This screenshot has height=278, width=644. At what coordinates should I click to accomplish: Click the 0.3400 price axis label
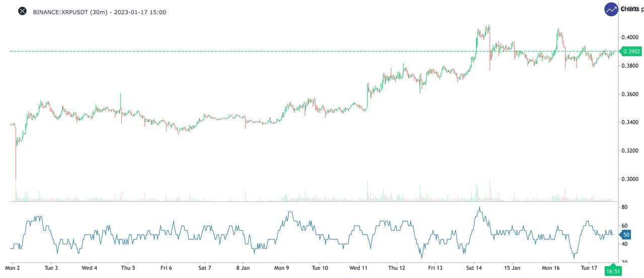click(x=630, y=122)
